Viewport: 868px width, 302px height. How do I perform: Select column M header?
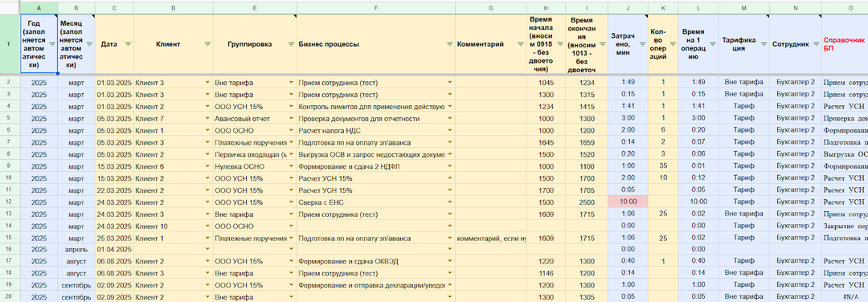point(743,7)
